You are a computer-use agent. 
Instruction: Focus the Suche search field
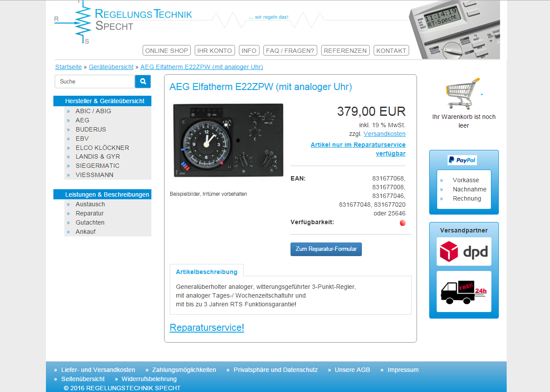[x=95, y=81]
